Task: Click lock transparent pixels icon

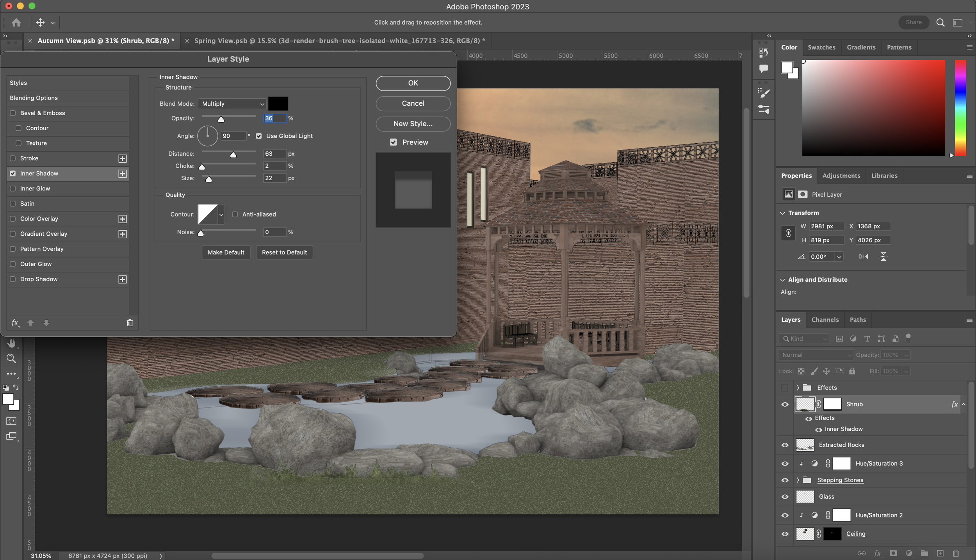Action: [801, 371]
